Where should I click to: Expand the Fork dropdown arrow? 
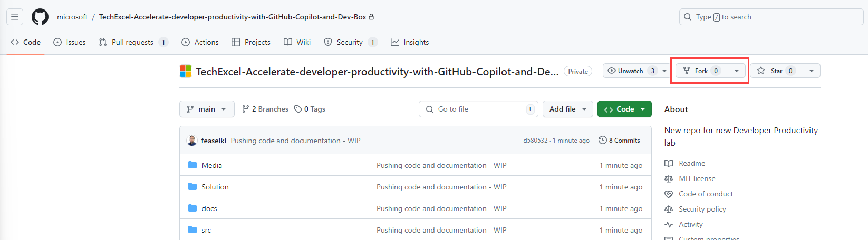[x=737, y=71]
